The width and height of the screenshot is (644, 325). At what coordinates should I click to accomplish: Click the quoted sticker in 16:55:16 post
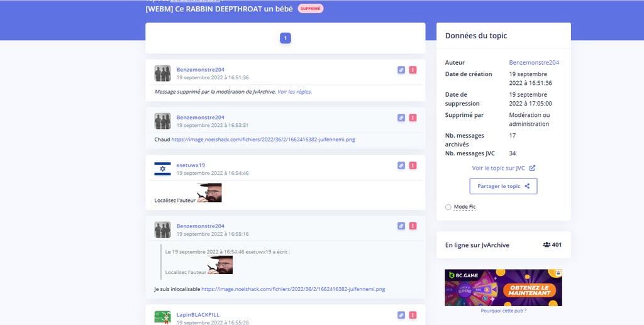(x=220, y=265)
